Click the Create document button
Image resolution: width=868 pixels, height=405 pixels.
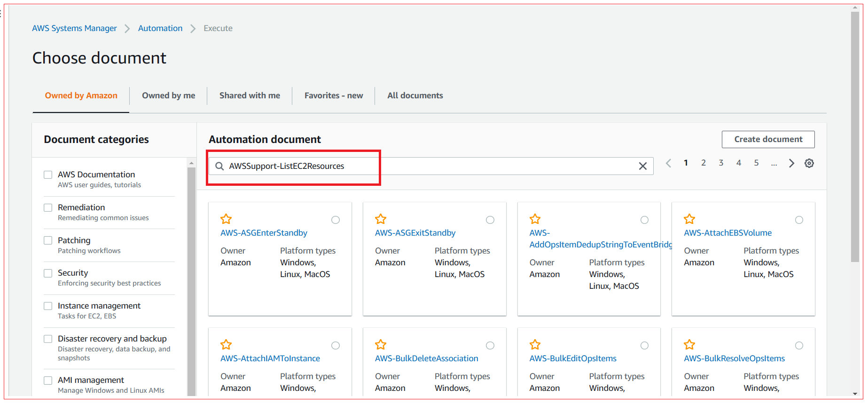point(768,139)
